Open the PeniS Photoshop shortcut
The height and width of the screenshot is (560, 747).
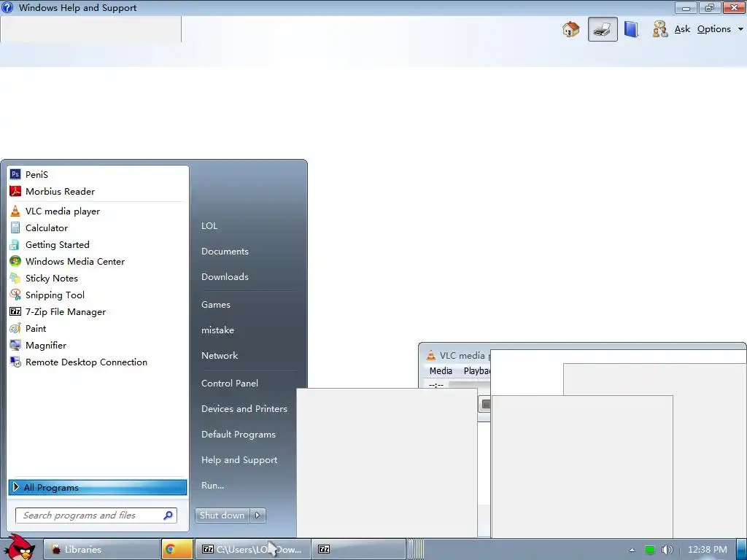tap(98, 175)
